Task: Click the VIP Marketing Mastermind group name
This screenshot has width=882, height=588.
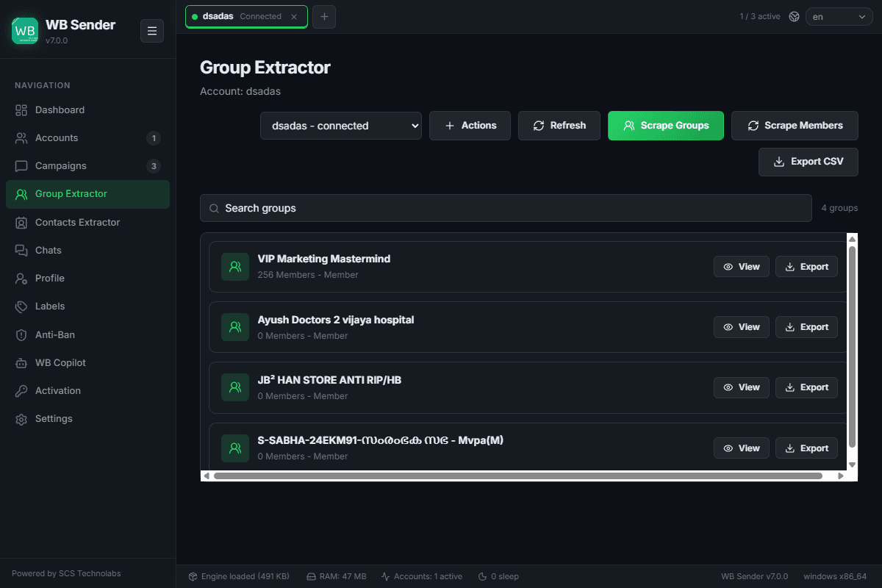Action: 324,259
